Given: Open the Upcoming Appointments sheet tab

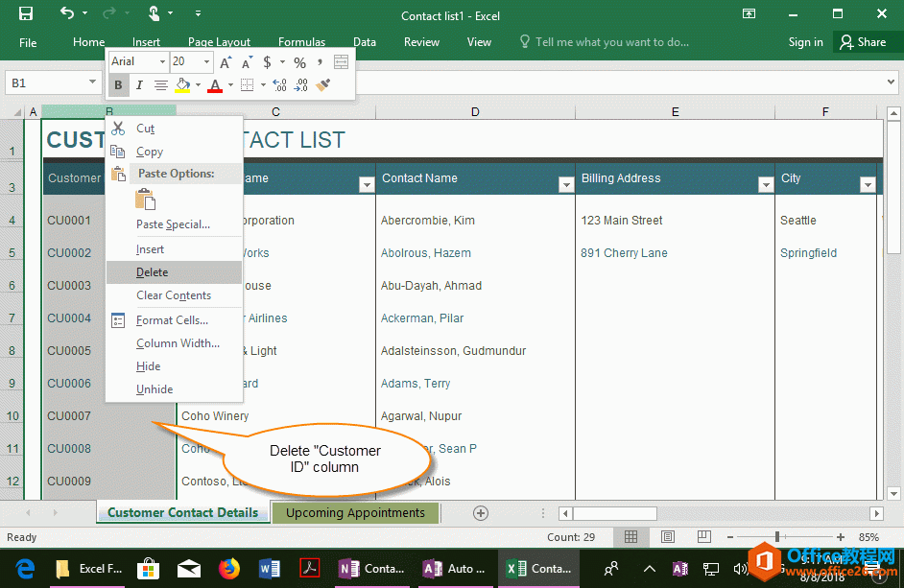Looking at the screenshot, I should point(354,513).
